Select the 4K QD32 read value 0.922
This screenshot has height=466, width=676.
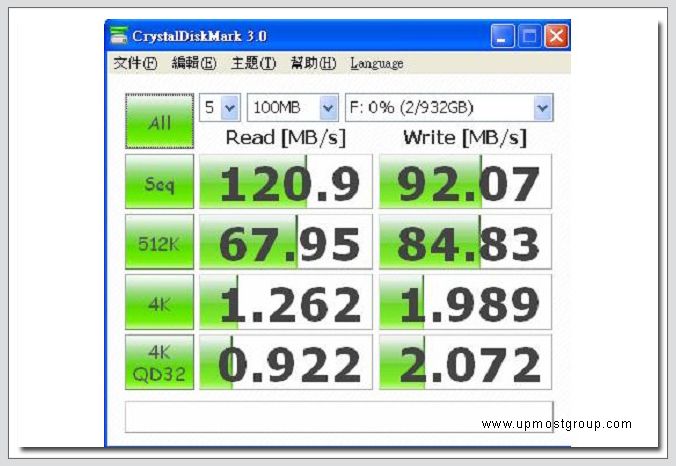tap(286, 362)
